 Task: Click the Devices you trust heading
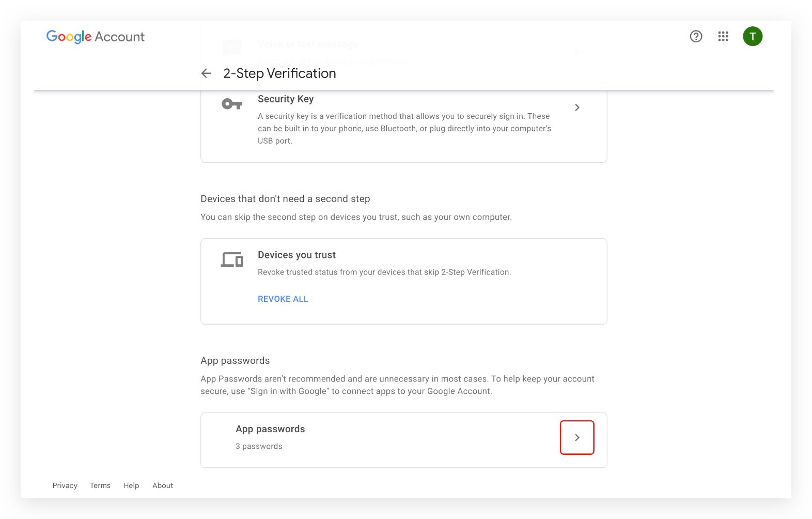[296, 255]
